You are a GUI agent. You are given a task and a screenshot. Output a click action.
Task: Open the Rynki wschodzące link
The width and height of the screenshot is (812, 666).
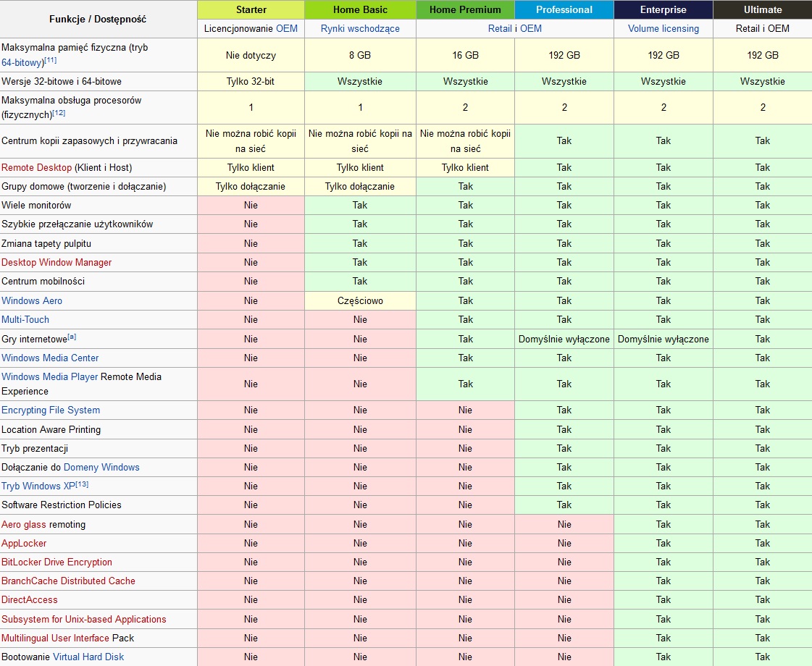pyautogui.click(x=360, y=28)
